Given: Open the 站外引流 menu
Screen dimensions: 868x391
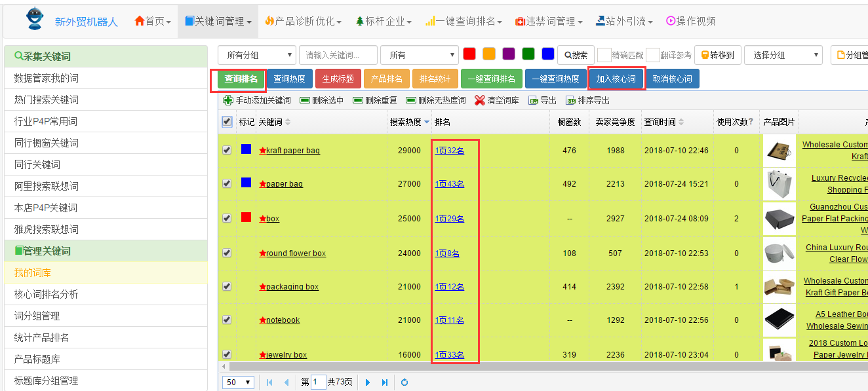Looking at the screenshot, I should (x=624, y=22).
